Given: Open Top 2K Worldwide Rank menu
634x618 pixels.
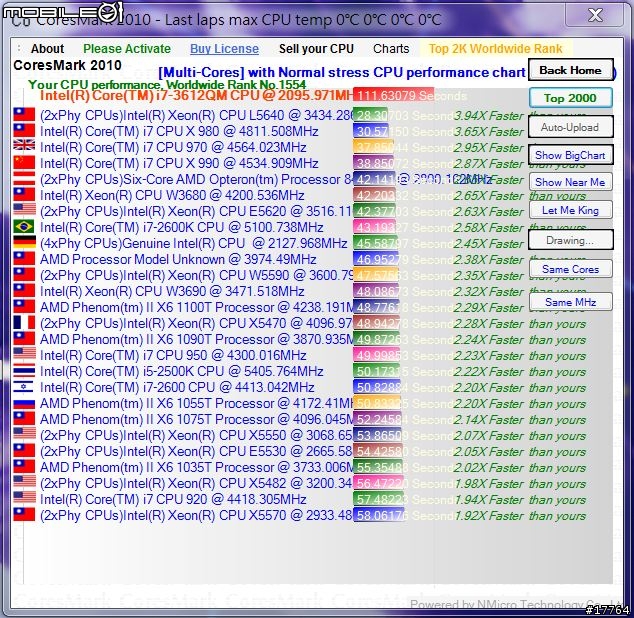Looking at the screenshot, I should coord(496,49).
